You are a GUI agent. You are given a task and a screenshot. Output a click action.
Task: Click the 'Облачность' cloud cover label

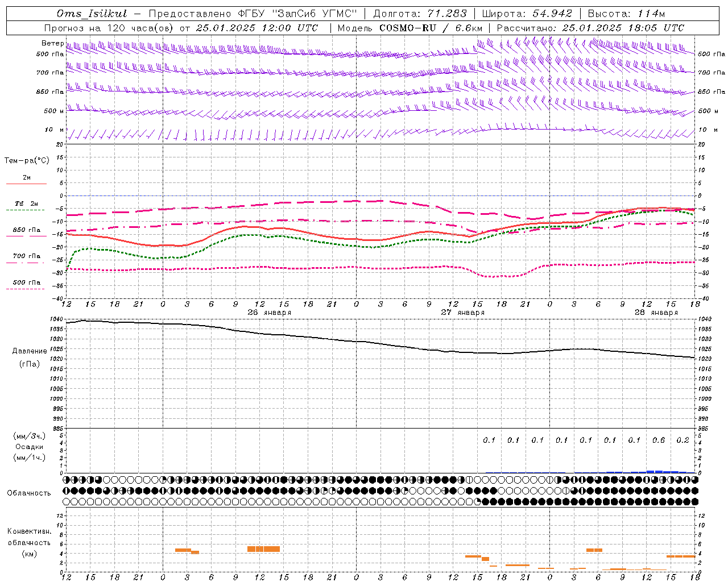click(x=29, y=493)
